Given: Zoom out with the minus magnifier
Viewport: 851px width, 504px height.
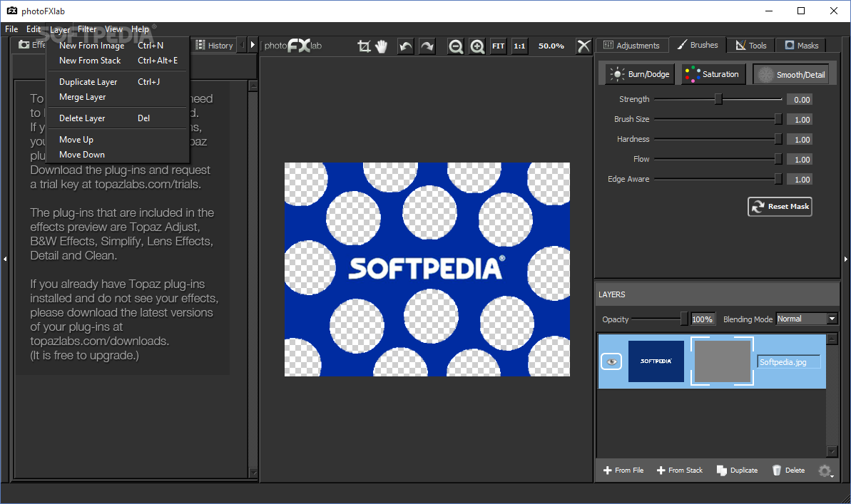Looking at the screenshot, I should click(456, 46).
